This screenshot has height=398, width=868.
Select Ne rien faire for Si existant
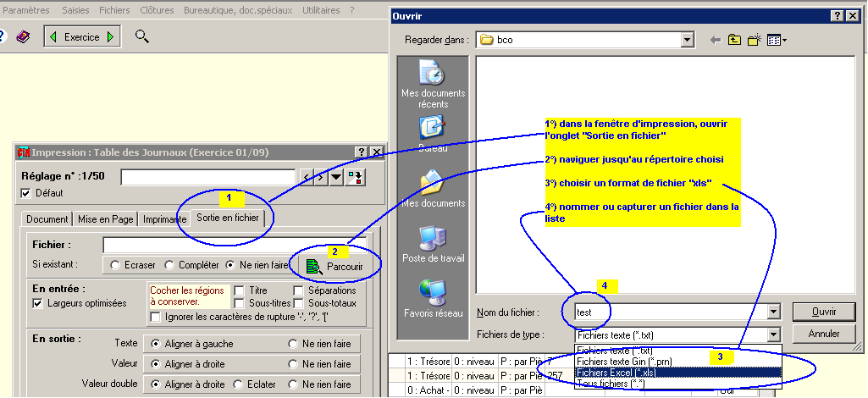click(x=231, y=265)
